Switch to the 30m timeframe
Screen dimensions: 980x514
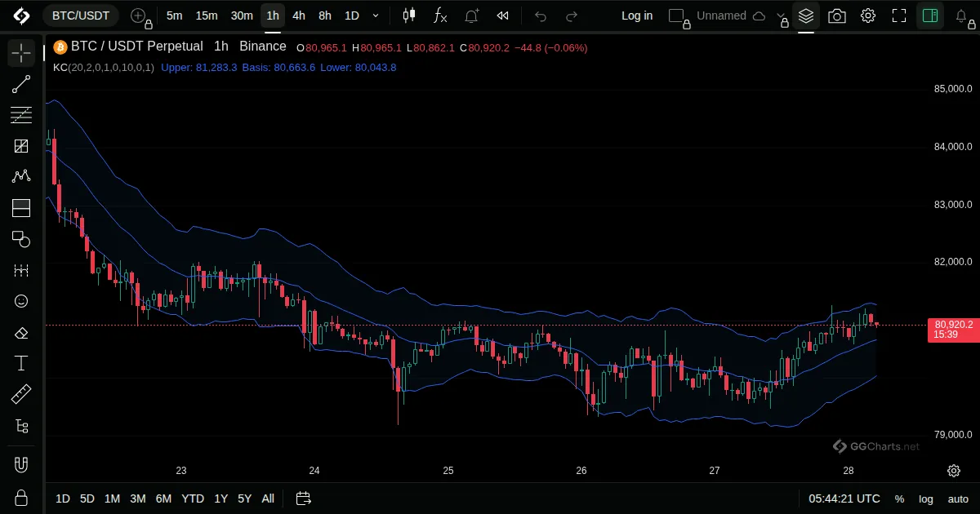pyautogui.click(x=242, y=16)
